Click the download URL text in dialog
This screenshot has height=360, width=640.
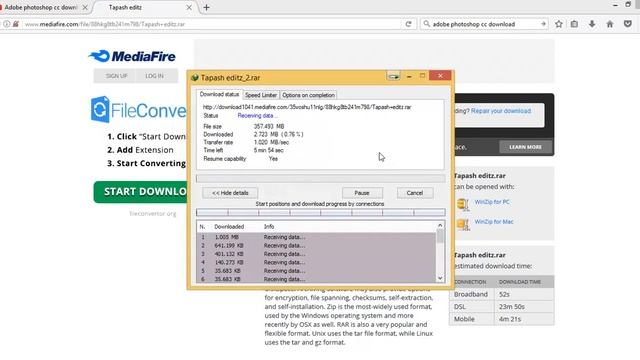tap(307, 107)
